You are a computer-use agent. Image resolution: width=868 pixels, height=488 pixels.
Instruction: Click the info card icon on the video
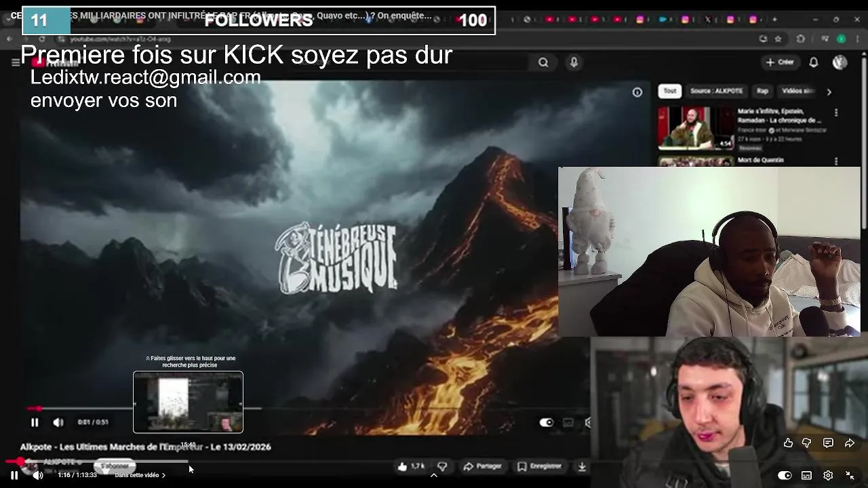pyautogui.click(x=637, y=92)
